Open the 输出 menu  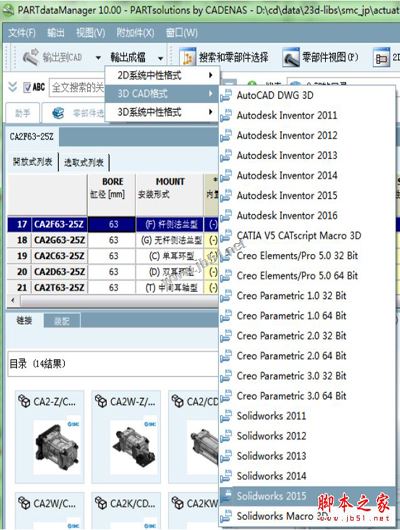point(56,33)
